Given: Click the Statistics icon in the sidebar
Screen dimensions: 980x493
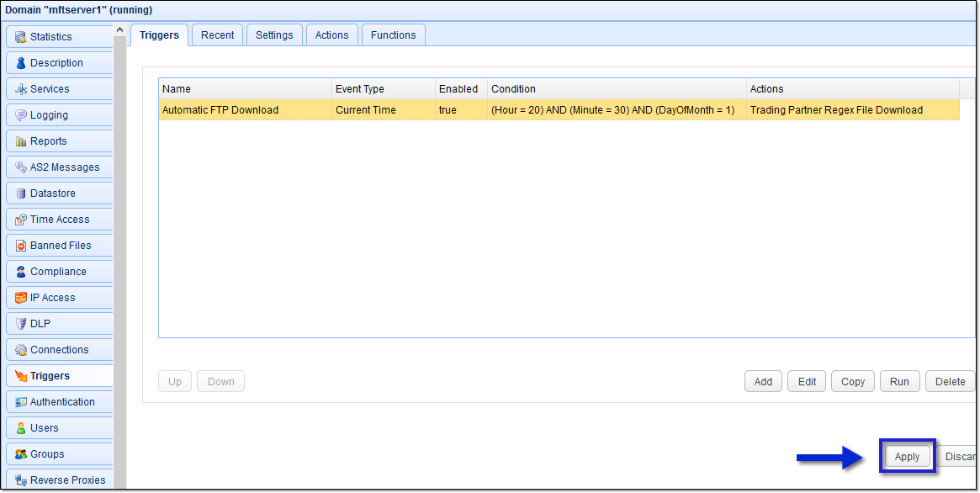Looking at the screenshot, I should 21,37.
